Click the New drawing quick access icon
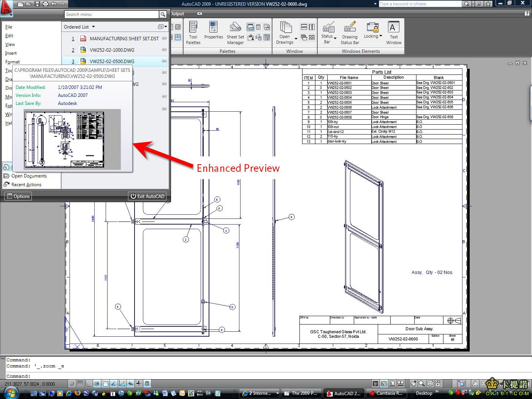The height and width of the screenshot is (399, 532). 21,4
